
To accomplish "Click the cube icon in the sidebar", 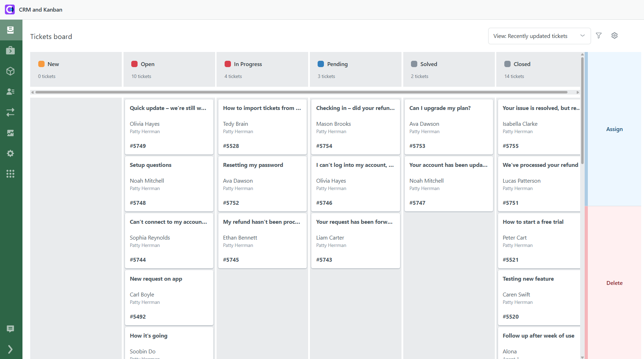I will (11, 71).
